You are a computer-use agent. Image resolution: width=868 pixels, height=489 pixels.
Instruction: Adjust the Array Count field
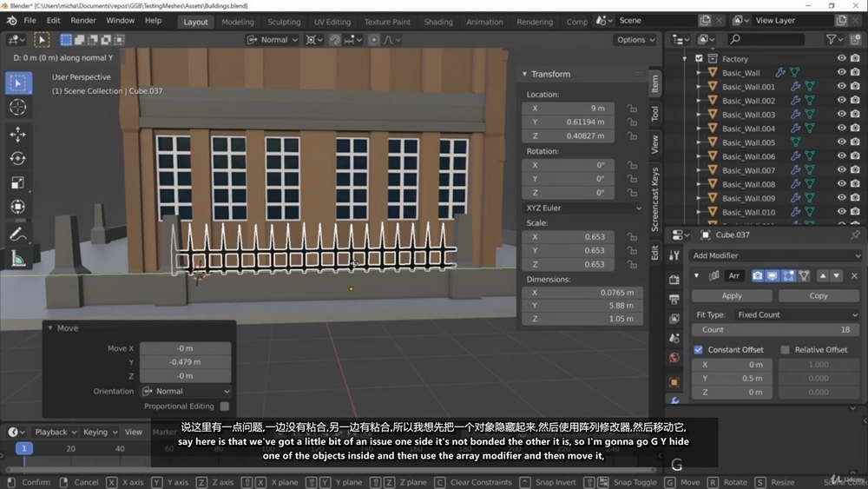[775, 330]
